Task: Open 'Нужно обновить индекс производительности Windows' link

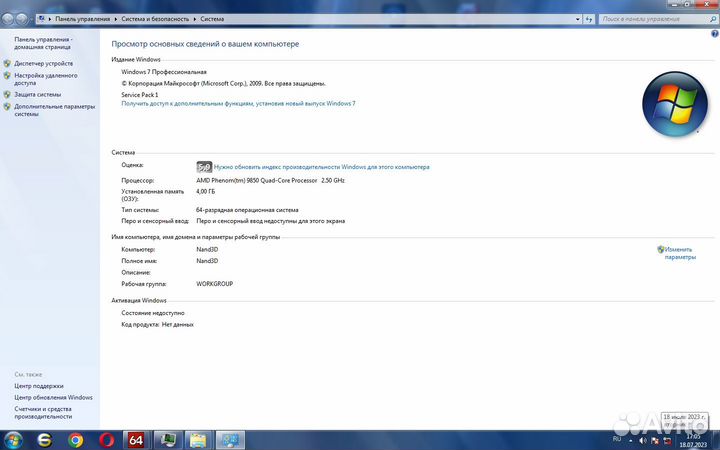Action: [x=321, y=167]
